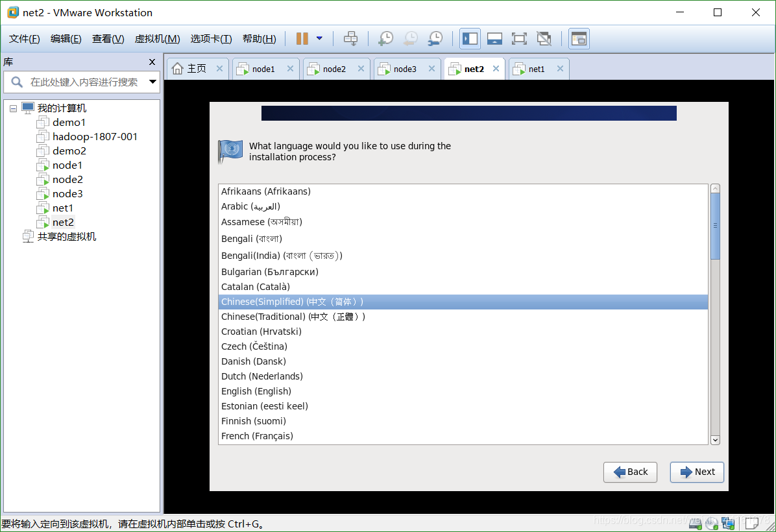Image resolution: width=776 pixels, height=532 pixels.
Task: Open the library search dropdown arrow
Action: click(152, 82)
